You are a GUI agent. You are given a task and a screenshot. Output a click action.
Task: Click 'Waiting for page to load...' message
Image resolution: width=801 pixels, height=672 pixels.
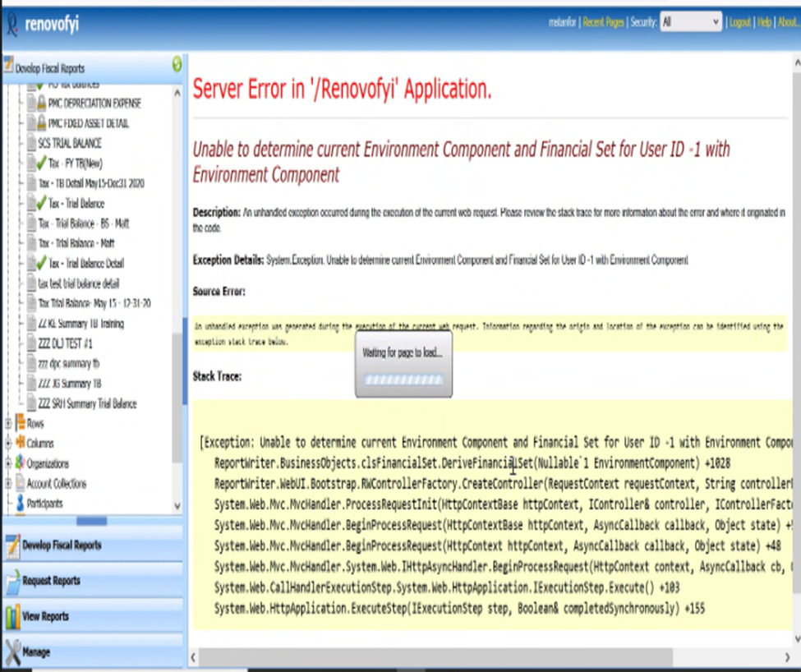pos(403,352)
